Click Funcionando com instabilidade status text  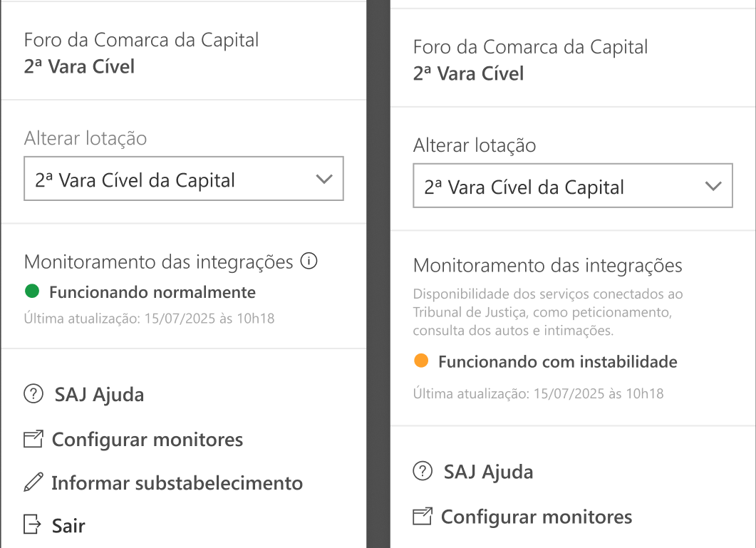click(x=557, y=361)
